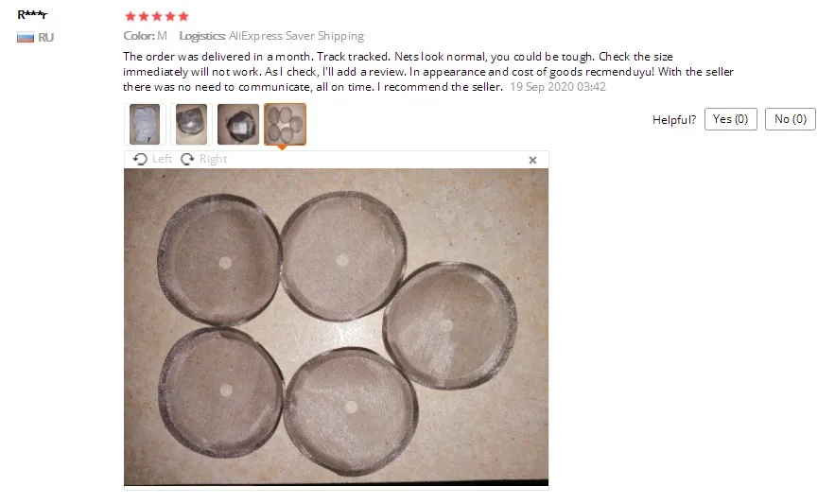
Task: Close the enlarged review photo viewer
Action: [532, 160]
